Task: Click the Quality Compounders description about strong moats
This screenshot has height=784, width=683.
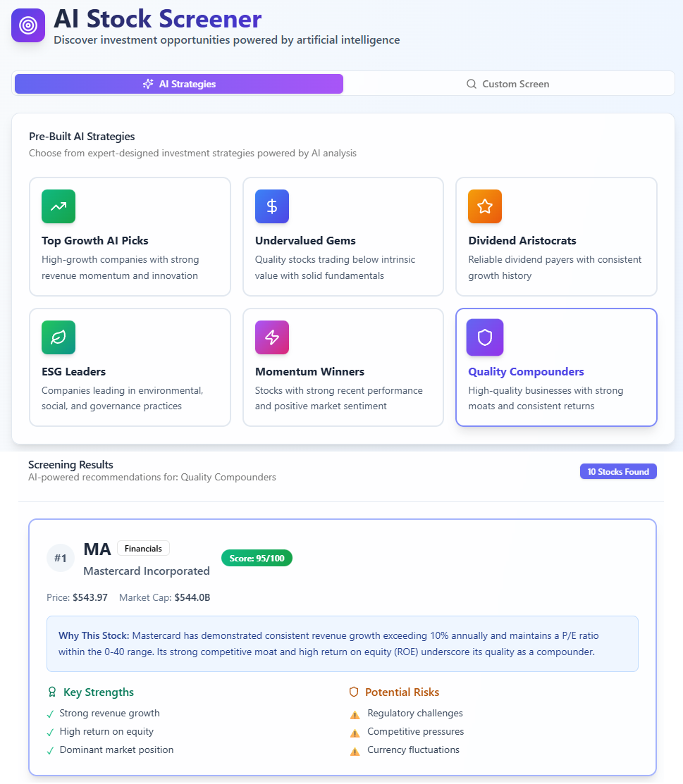Action: (x=546, y=398)
